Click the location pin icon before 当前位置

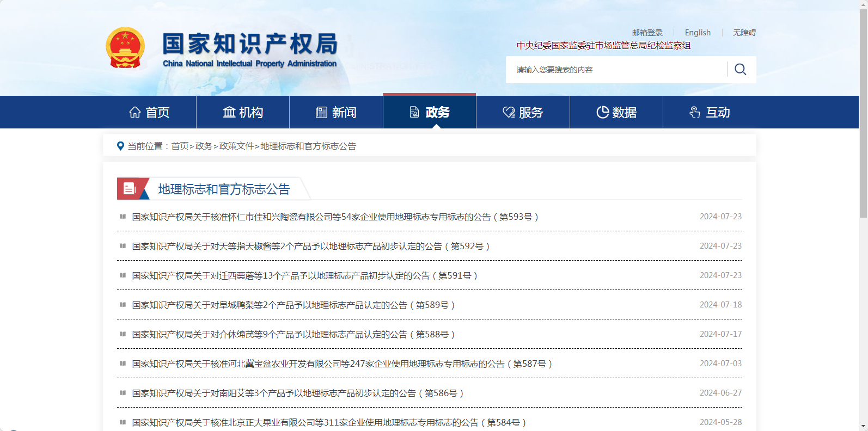(121, 146)
